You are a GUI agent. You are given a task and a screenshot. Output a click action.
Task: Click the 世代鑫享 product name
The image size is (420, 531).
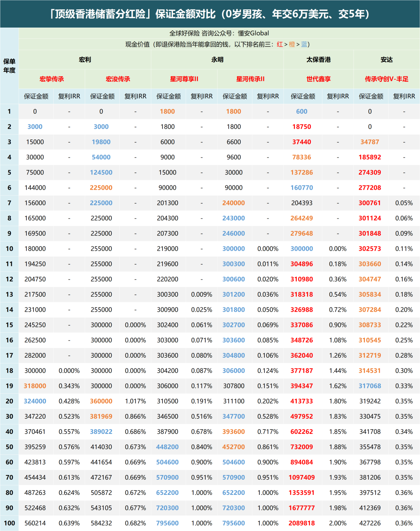(318, 79)
